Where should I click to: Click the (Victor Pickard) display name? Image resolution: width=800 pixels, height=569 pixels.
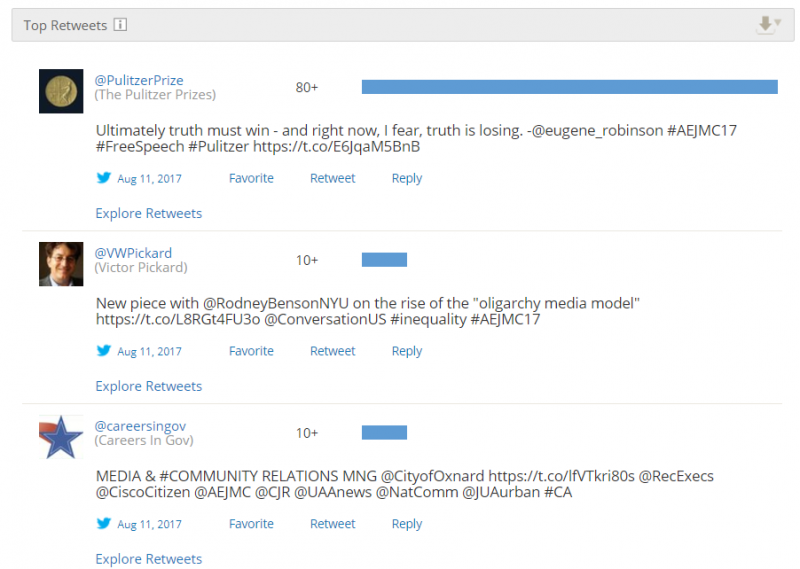pyautogui.click(x=141, y=267)
